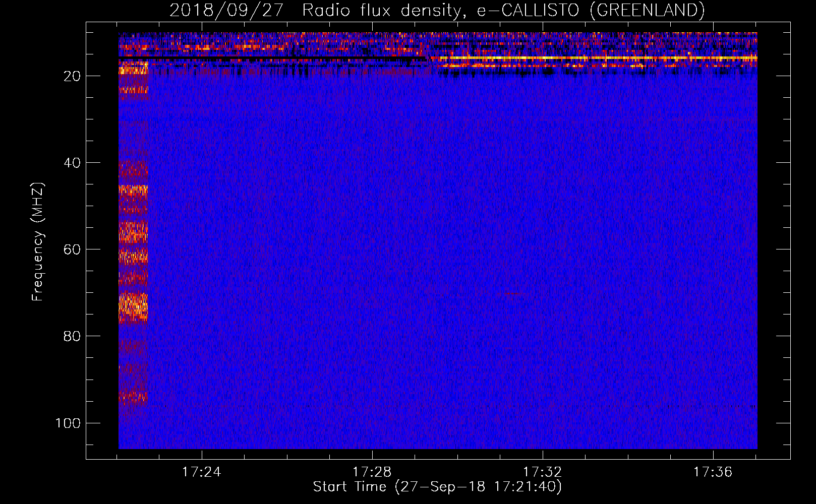The width and height of the screenshot is (816, 504).
Task: Click the 'Frequency (MHZ)' axis label
Action: pyautogui.click(x=38, y=242)
